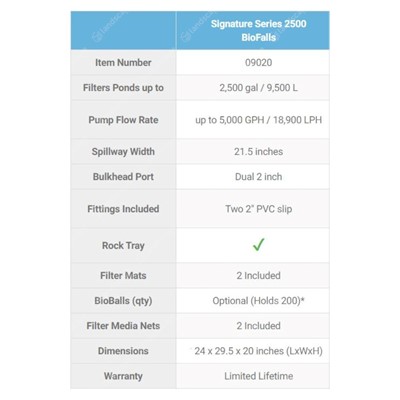400x400 pixels.
Task: Click the Filter Media Nets label
Action: [x=123, y=326]
